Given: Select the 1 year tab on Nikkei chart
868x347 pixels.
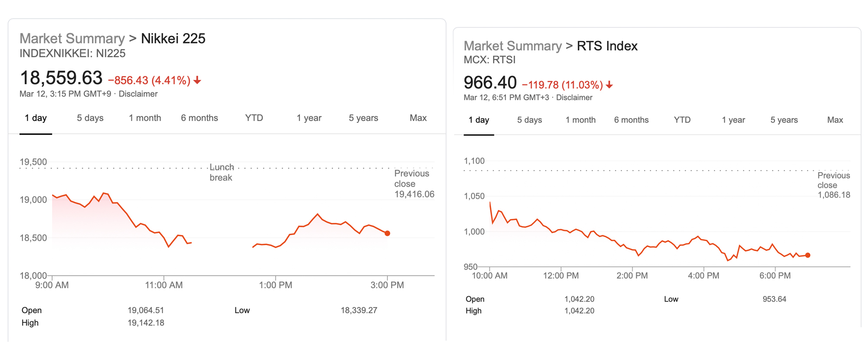Looking at the screenshot, I should 309,118.
